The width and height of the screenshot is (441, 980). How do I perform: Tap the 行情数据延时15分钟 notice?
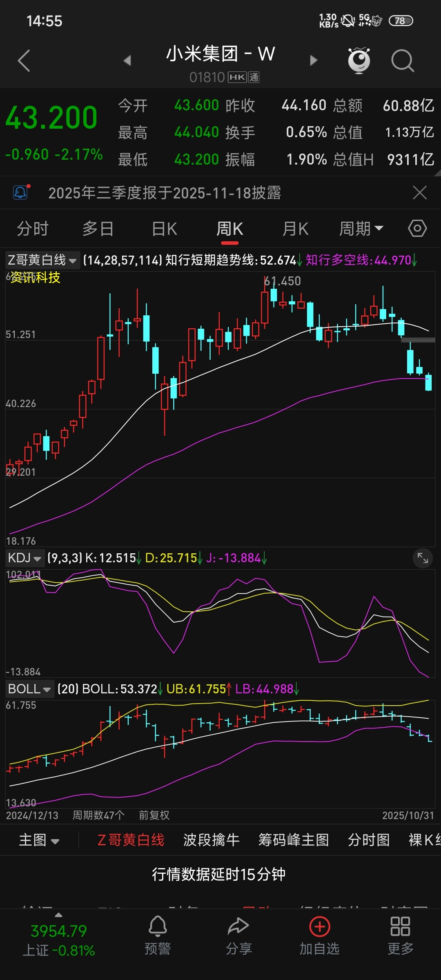pos(219,874)
